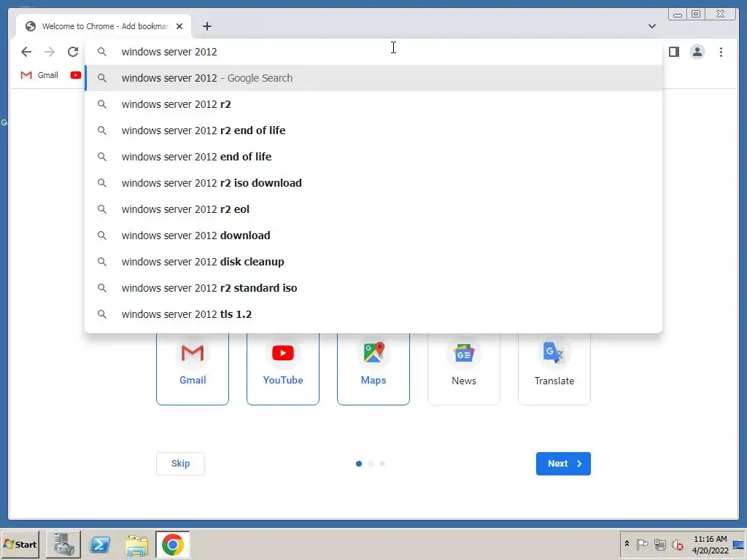Choose 'windows server 2012 r2 iso download'
Screen dimensions: 747x560
point(373,183)
